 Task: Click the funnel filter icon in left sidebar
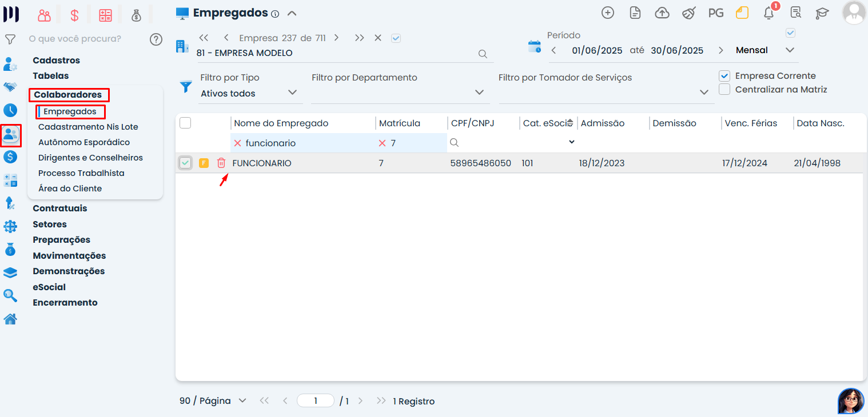point(10,39)
